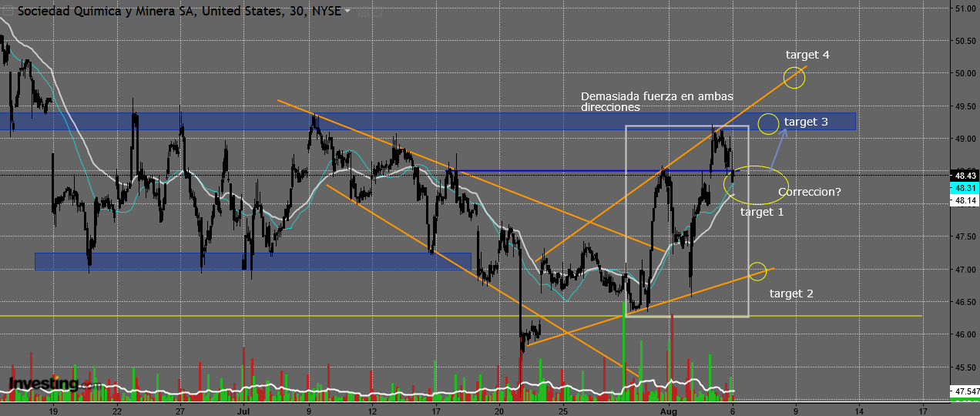Select the 'Demasiada fuerza en ambas direcciones' note
This screenshot has width=980, height=416.
click(657, 102)
